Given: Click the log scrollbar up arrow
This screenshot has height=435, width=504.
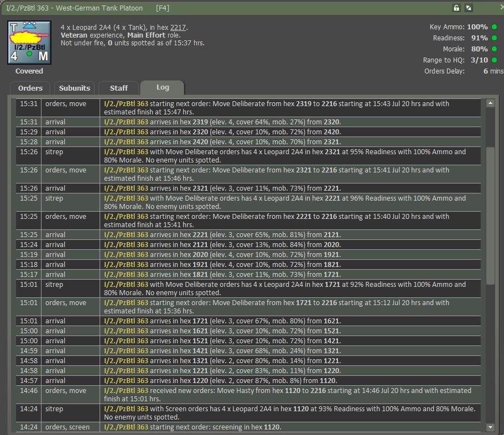Looking at the screenshot, I should (490, 103).
